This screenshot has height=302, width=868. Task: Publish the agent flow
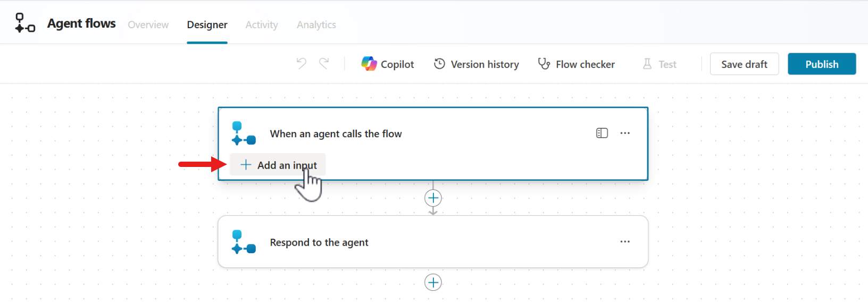(x=822, y=64)
